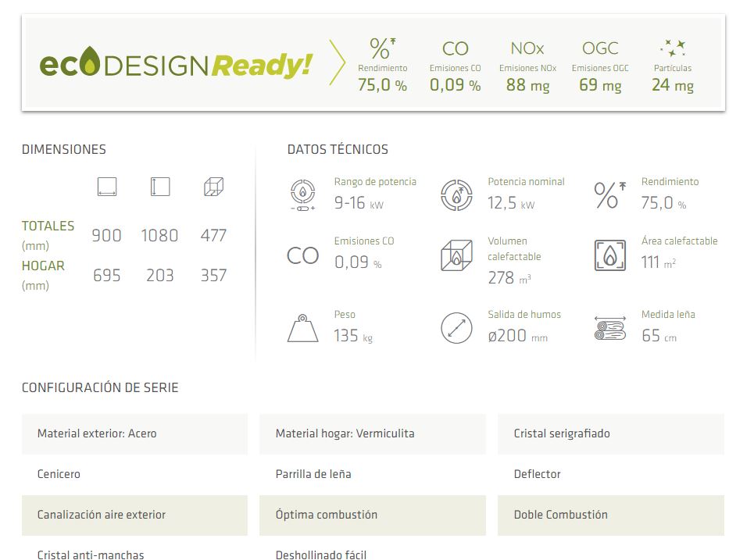Image resolution: width=754 pixels, height=560 pixels.
Task: Click the Material exterior: Acero cell
Action: [134, 433]
